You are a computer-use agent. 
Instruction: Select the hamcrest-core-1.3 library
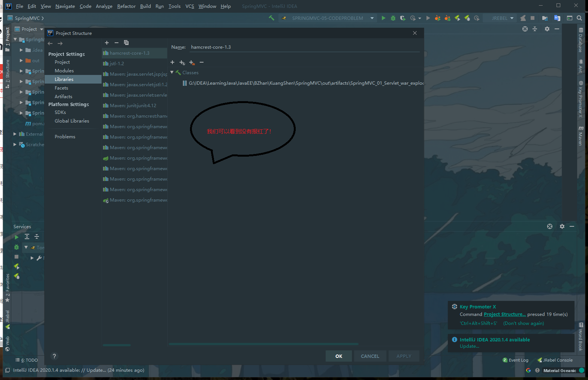point(135,53)
